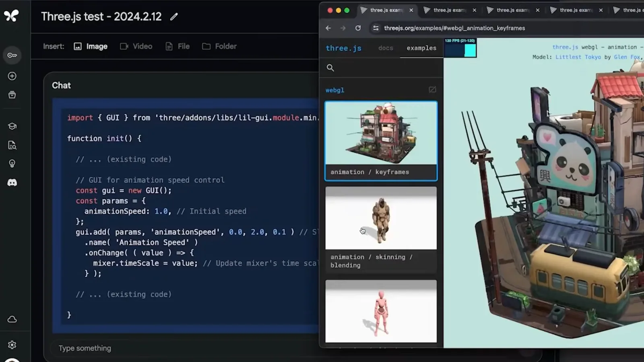Click the lightbulb icon in the sidebar
Screen dimensions: 644x362
click(12, 164)
